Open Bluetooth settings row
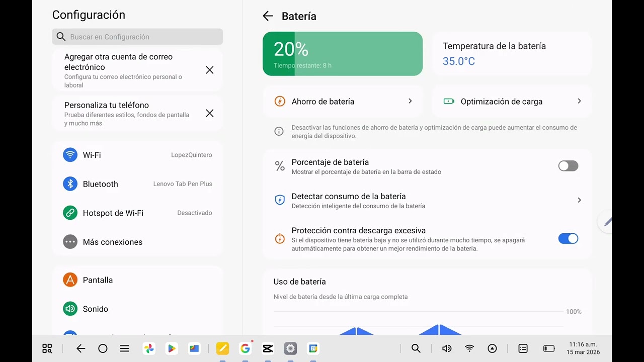Viewport: 644px width, 362px height. (137, 184)
